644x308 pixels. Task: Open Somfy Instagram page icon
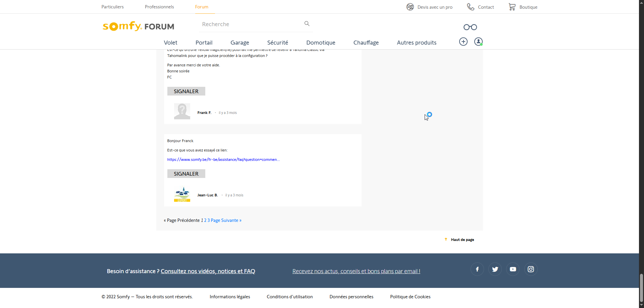pyautogui.click(x=531, y=269)
